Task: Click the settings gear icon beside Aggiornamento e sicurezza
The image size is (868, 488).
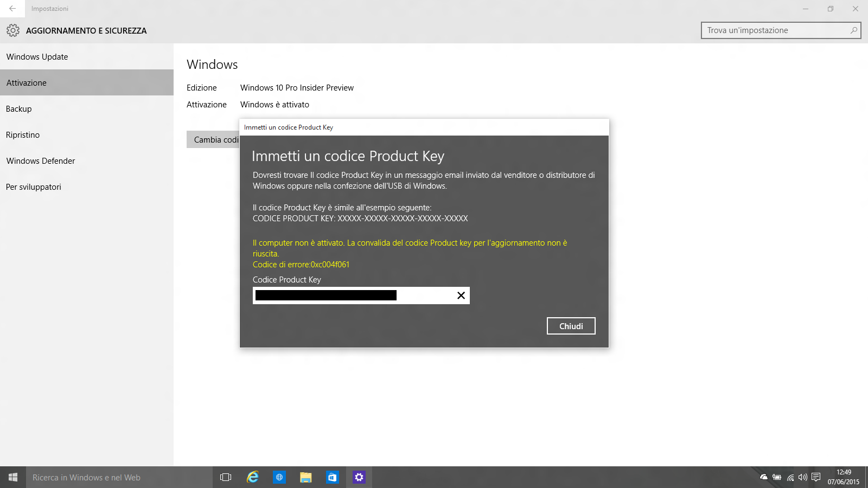Action: [13, 30]
